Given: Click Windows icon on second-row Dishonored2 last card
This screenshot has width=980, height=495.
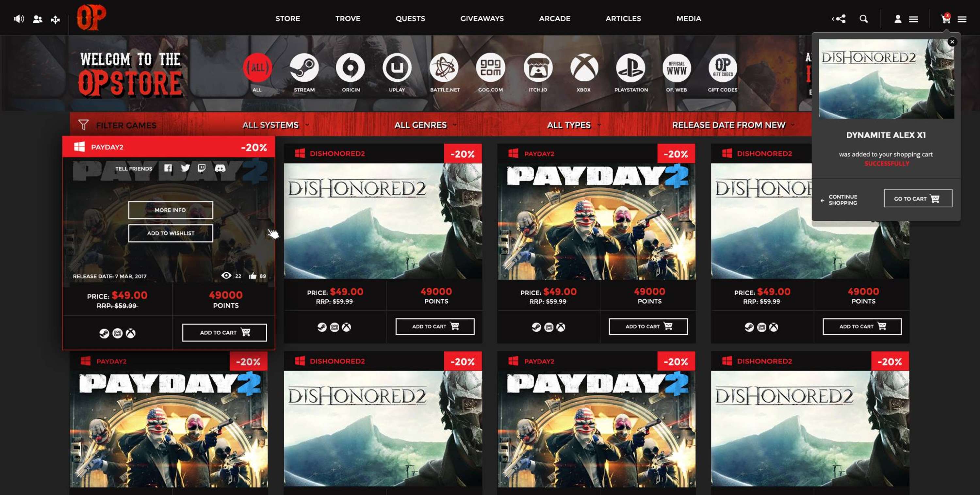Looking at the screenshot, I should click(x=727, y=361).
